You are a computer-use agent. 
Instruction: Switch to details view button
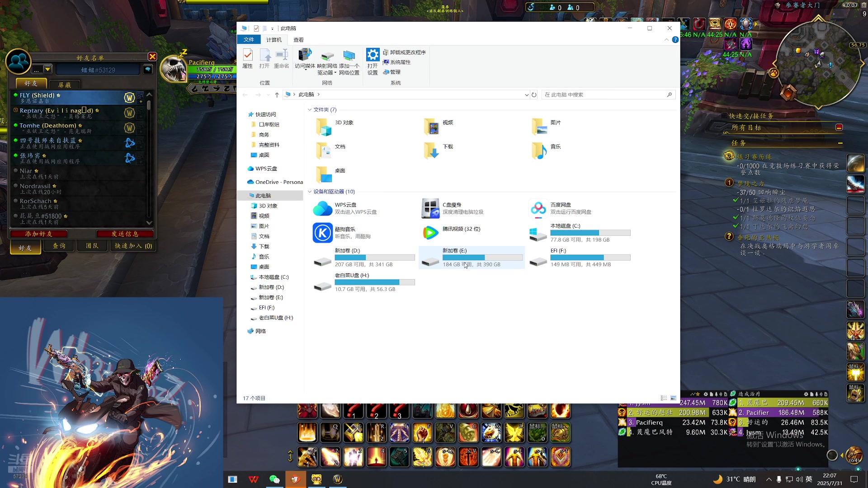click(x=664, y=398)
